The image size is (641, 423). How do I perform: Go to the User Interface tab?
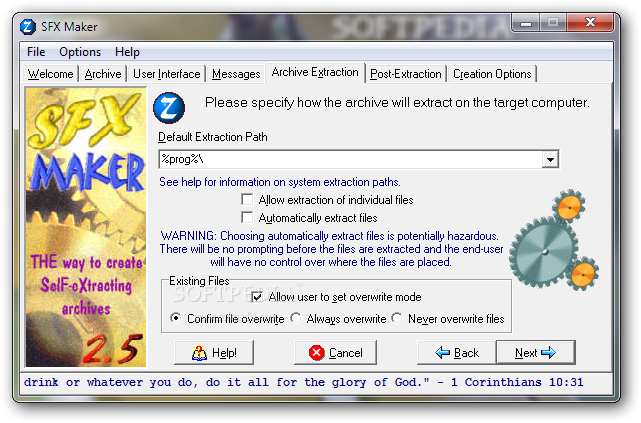(x=167, y=74)
